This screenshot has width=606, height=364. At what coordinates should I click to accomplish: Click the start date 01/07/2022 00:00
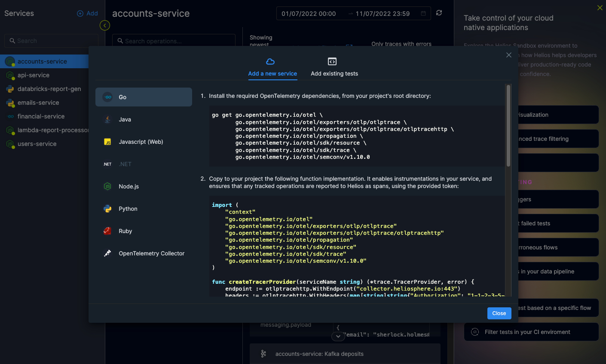tap(309, 14)
